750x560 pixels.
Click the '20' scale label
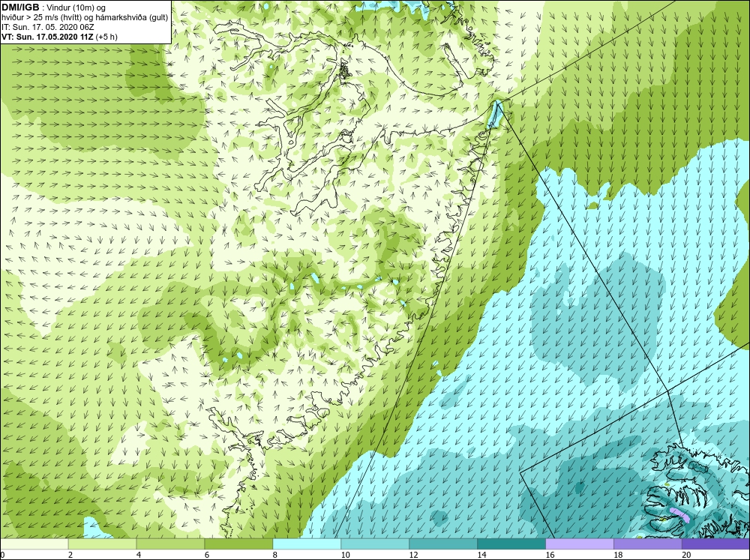[x=686, y=555]
